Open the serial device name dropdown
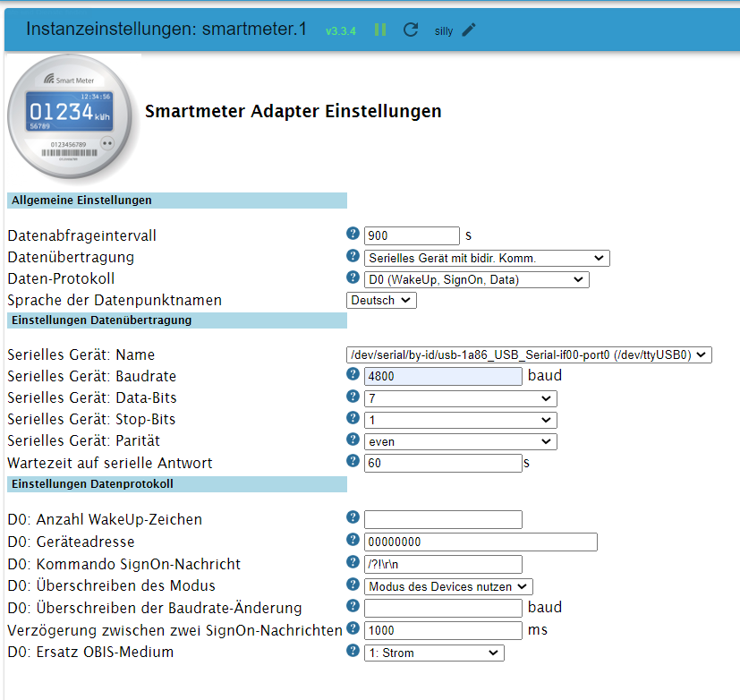 529,355
